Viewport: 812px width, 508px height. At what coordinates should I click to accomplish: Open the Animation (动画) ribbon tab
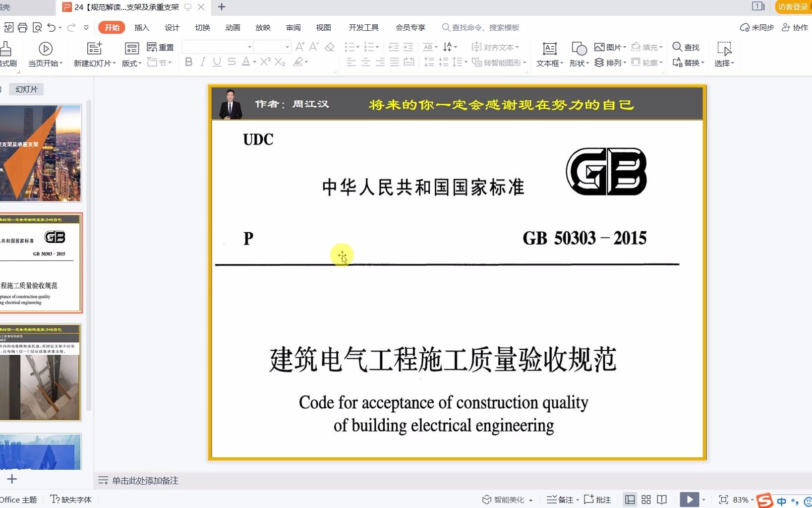point(232,27)
